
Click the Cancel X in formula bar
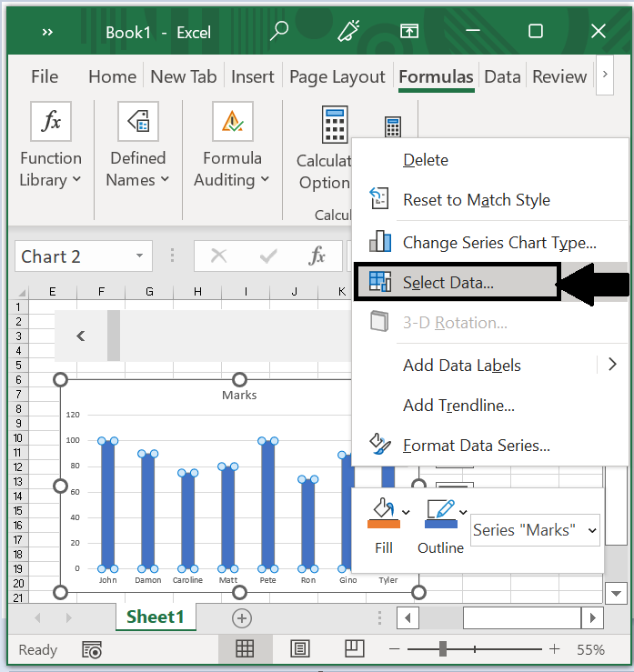218,256
